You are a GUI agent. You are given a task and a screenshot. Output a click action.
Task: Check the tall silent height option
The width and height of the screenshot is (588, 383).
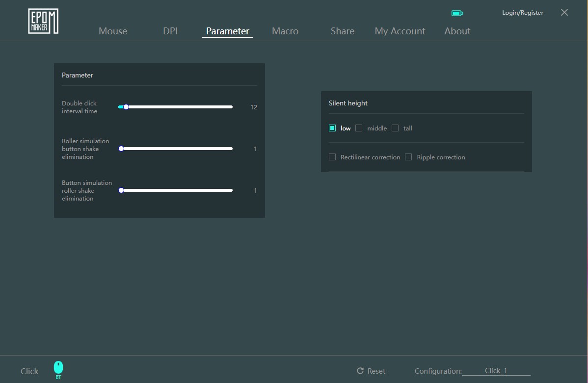(395, 128)
